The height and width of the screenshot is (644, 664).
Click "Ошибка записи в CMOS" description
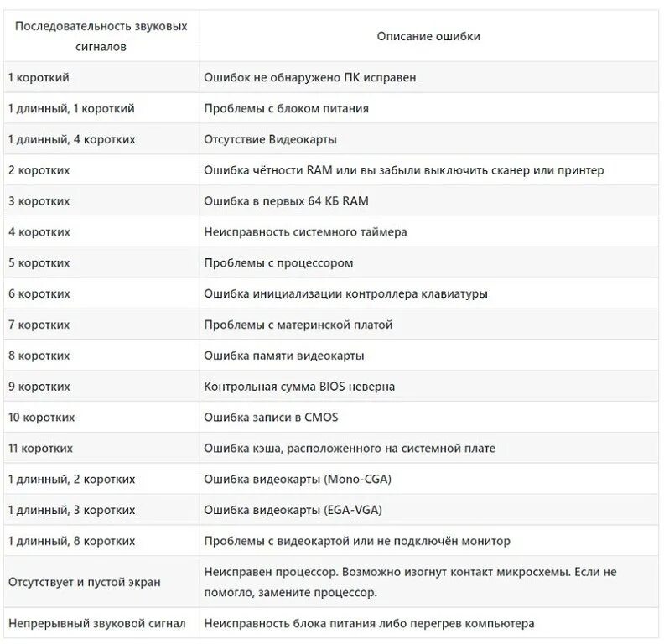[271, 418]
